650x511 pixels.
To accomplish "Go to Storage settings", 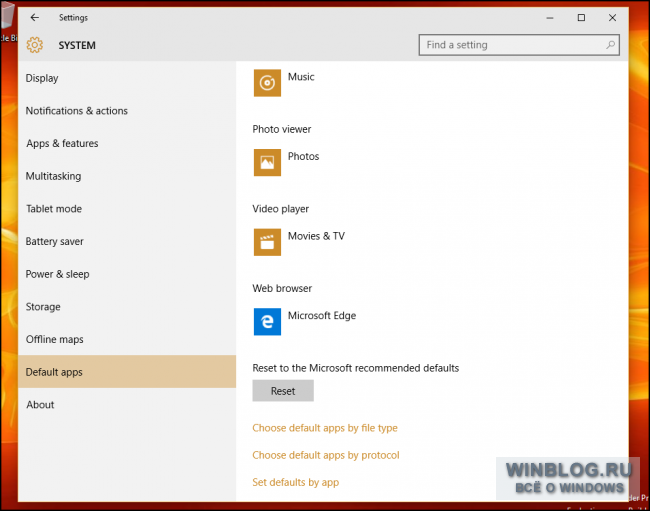I will [127, 307].
